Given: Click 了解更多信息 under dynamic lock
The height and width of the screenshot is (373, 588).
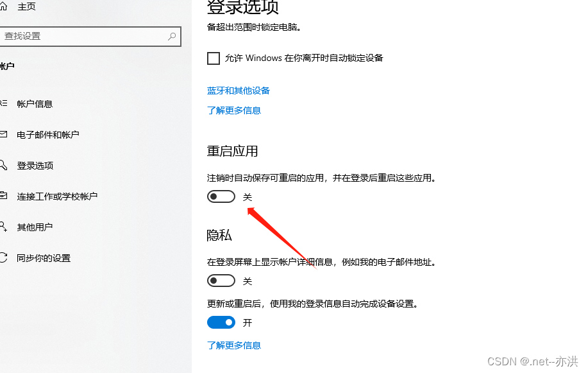Looking at the screenshot, I should [x=234, y=110].
